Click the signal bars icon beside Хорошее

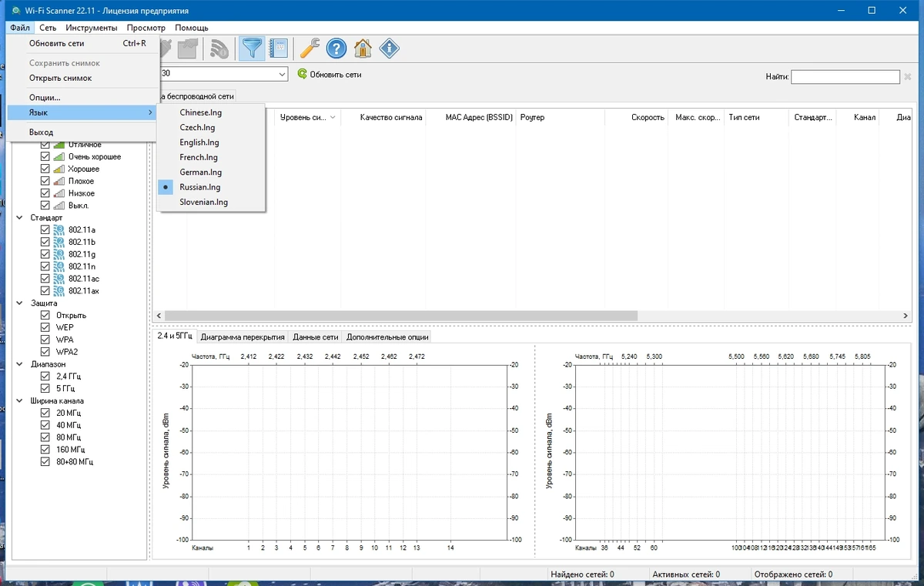[x=59, y=169]
